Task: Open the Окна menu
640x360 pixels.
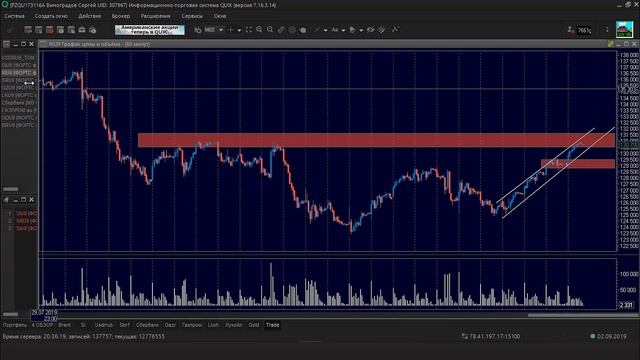Action: [x=220, y=16]
